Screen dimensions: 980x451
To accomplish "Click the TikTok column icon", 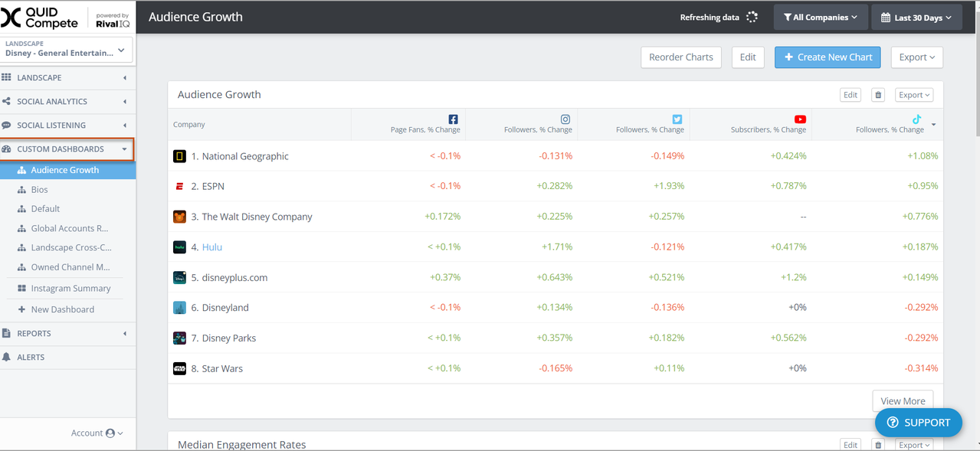I will [916, 119].
